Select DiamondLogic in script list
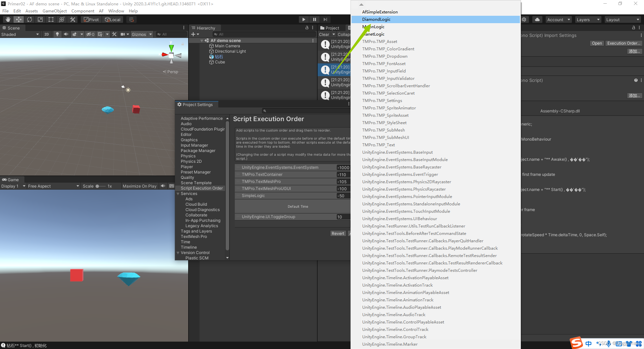 coord(436,19)
